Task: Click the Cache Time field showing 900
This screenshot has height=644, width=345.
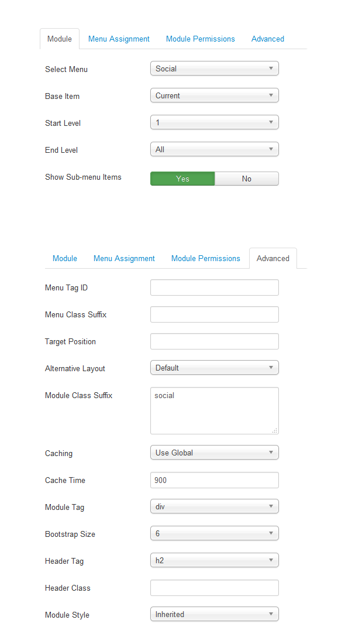Action: (x=214, y=480)
